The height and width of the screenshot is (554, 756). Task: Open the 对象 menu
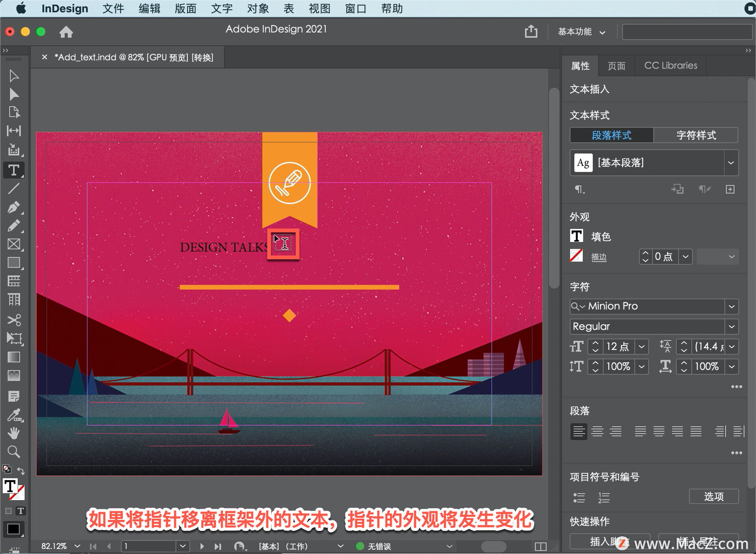258,8
